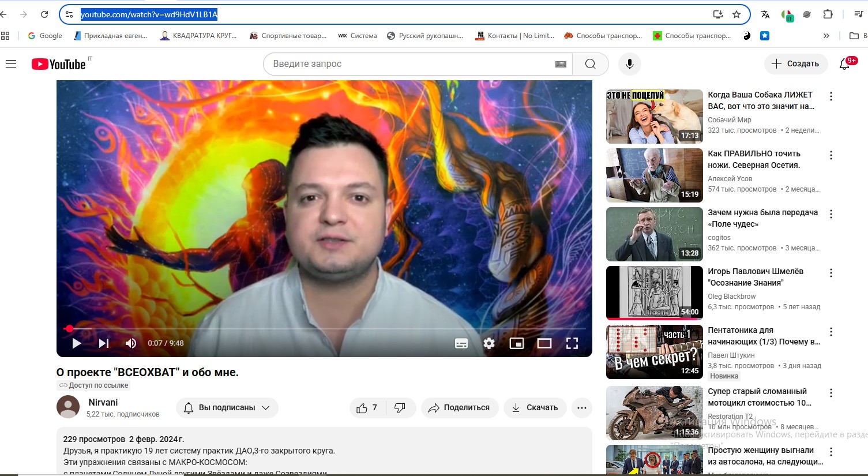Image resolution: width=868 pixels, height=476 pixels.
Task: Open the Google bookmark in bookmarks bar
Action: 45,36
